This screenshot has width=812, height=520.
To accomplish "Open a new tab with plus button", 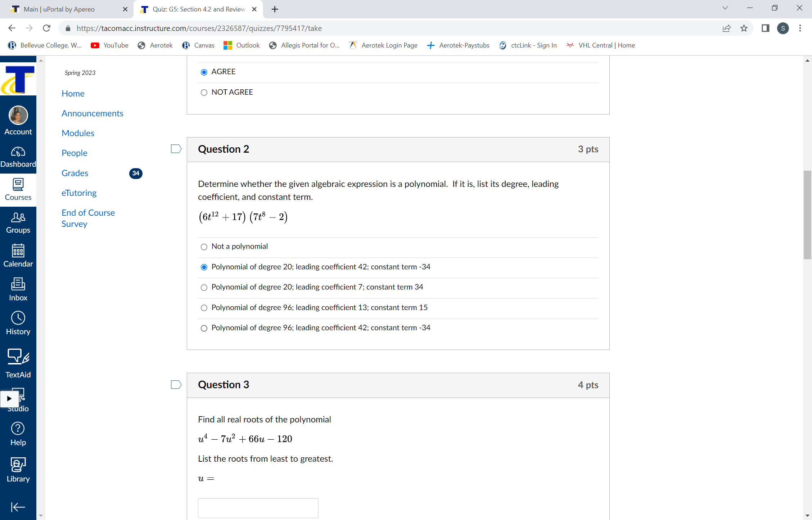I will (275, 9).
